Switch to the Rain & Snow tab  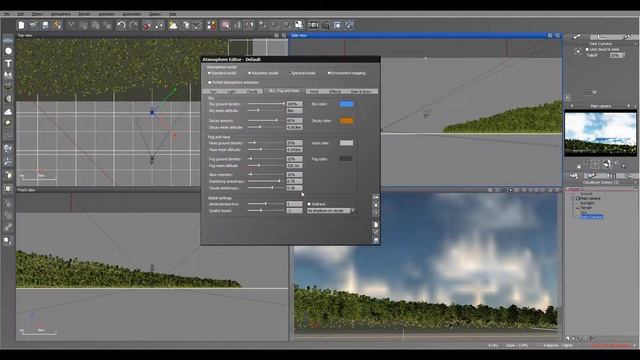click(x=361, y=91)
